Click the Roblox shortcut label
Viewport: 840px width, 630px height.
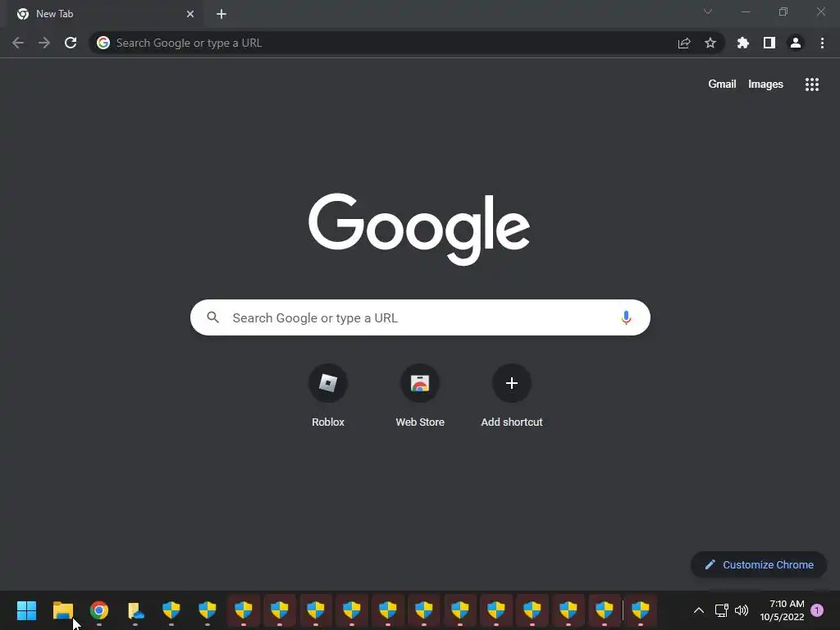[x=328, y=422]
